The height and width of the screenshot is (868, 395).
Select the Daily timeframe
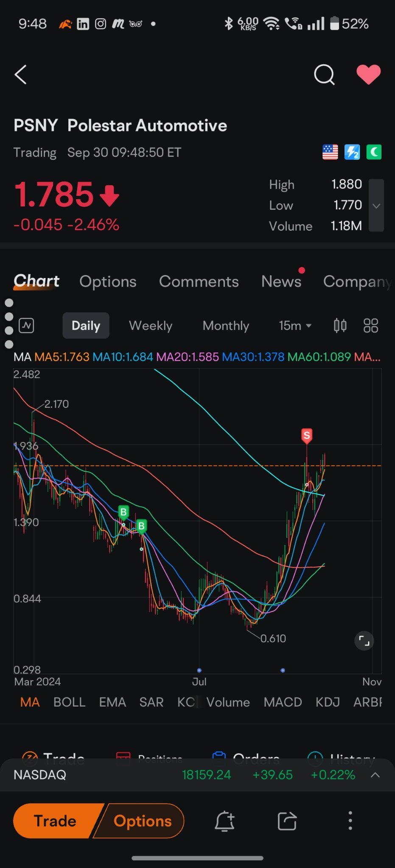(x=86, y=325)
